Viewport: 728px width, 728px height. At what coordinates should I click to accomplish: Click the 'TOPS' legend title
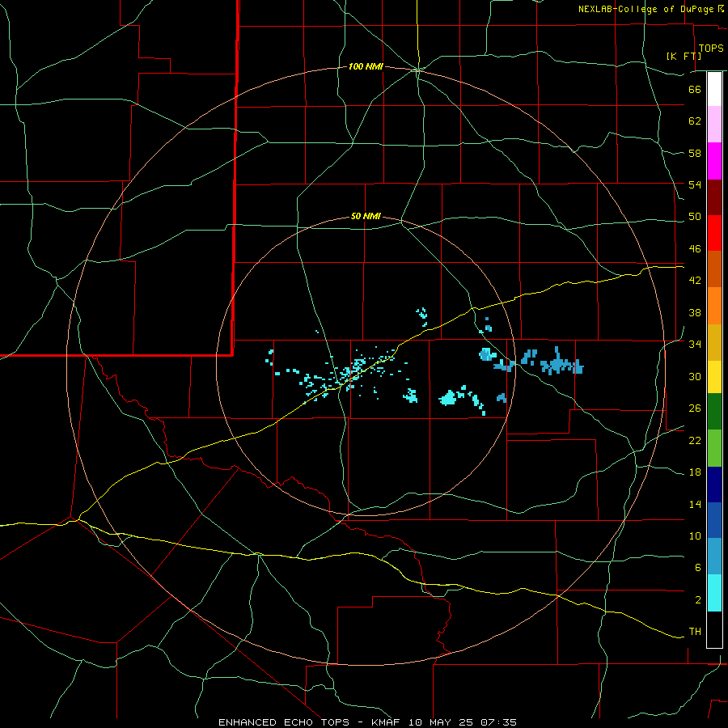(x=711, y=49)
